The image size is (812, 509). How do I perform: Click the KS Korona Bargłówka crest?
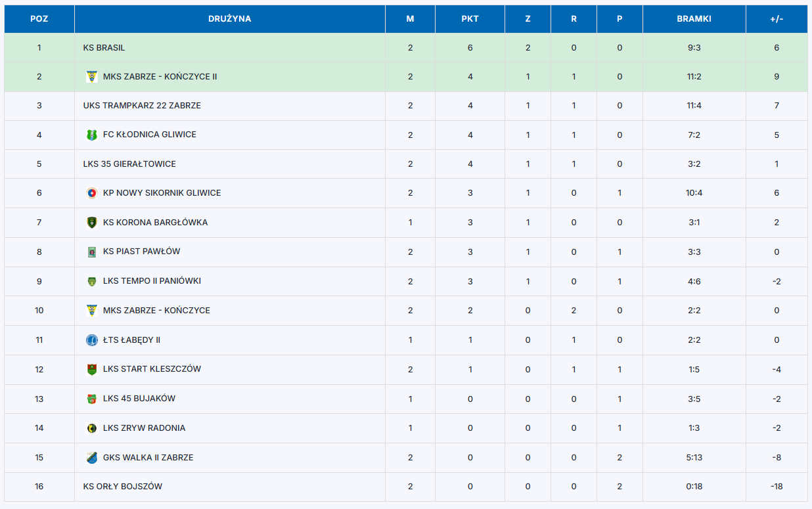click(x=92, y=223)
